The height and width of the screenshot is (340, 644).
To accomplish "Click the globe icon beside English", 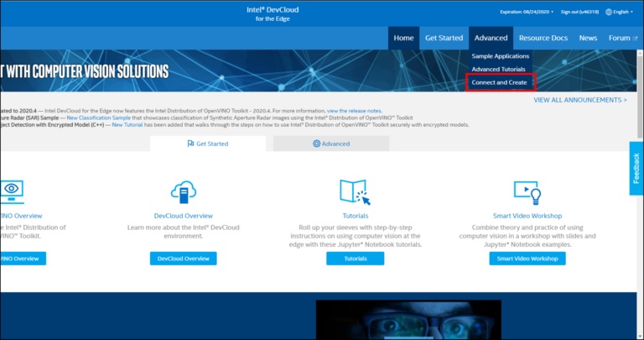I will (x=609, y=12).
